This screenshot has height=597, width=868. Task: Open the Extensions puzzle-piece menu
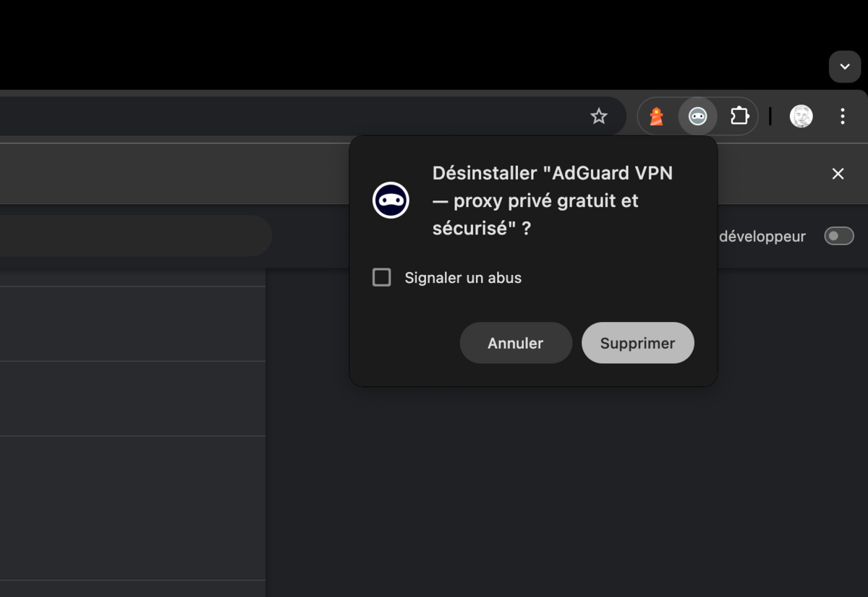coord(739,116)
